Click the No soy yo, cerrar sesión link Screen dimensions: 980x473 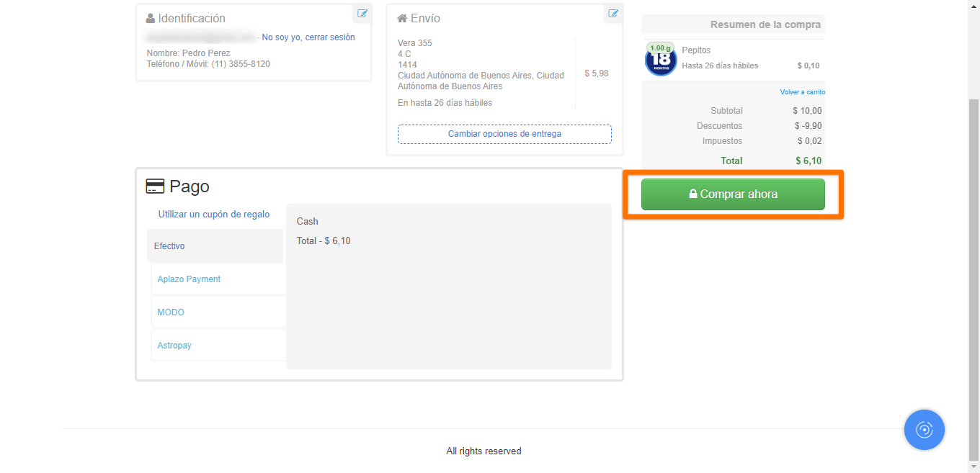(x=308, y=37)
